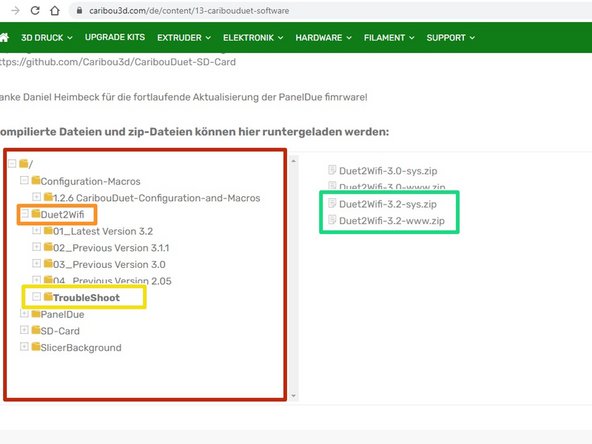Viewport: 592px width, 444px height.
Task: Expand the 3D DRUCK dropdown chevron
Action: [70, 38]
